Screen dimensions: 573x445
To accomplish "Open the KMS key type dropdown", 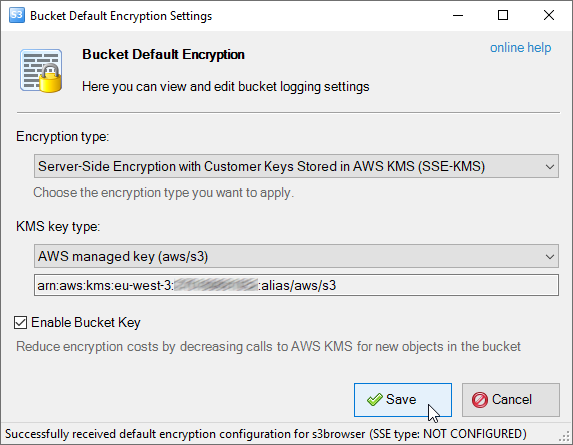I will (x=296, y=256).
